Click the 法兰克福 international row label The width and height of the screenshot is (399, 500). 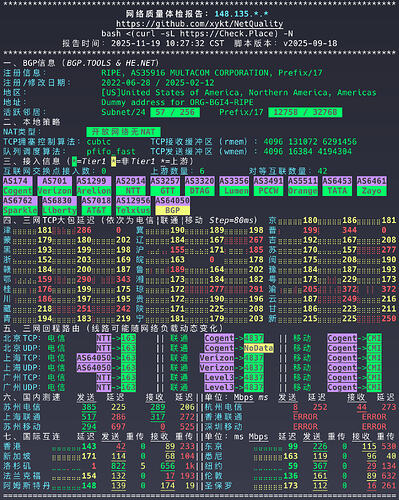22,476
